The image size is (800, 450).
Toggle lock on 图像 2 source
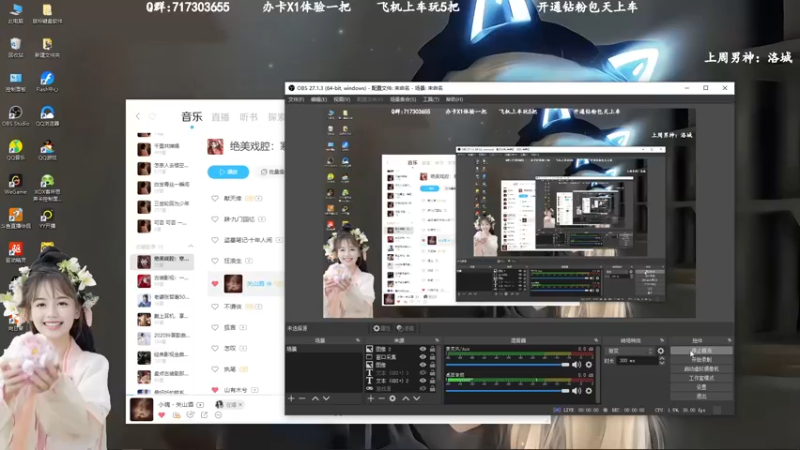point(432,349)
